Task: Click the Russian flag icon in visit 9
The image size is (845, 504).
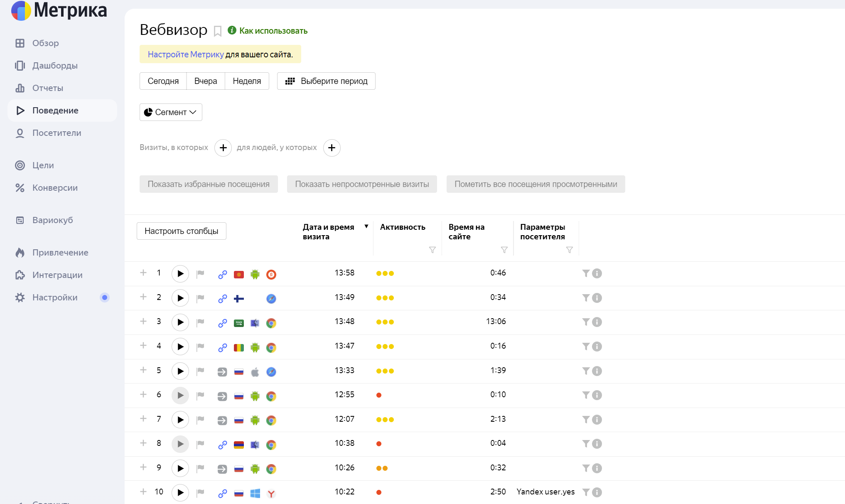Action: tap(238, 469)
